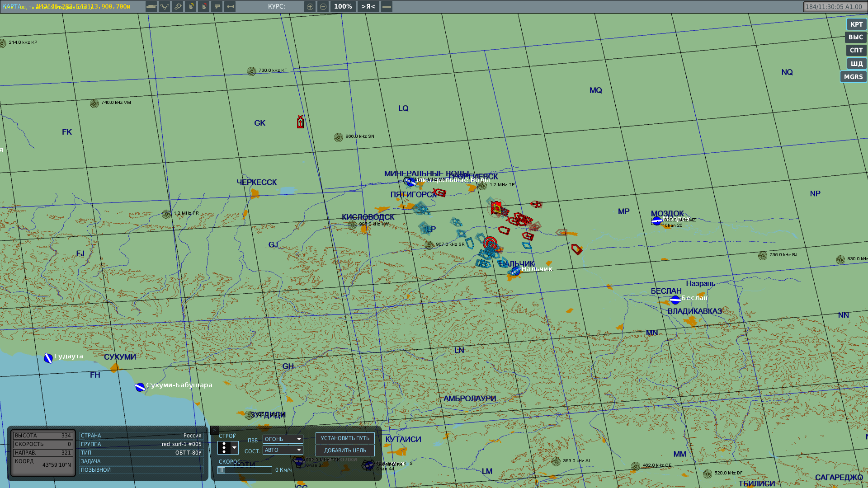The width and height of the screenshot is (868, 488).
Task: Open the АВТО state dropdown
Action: click(x=283, y=450)
